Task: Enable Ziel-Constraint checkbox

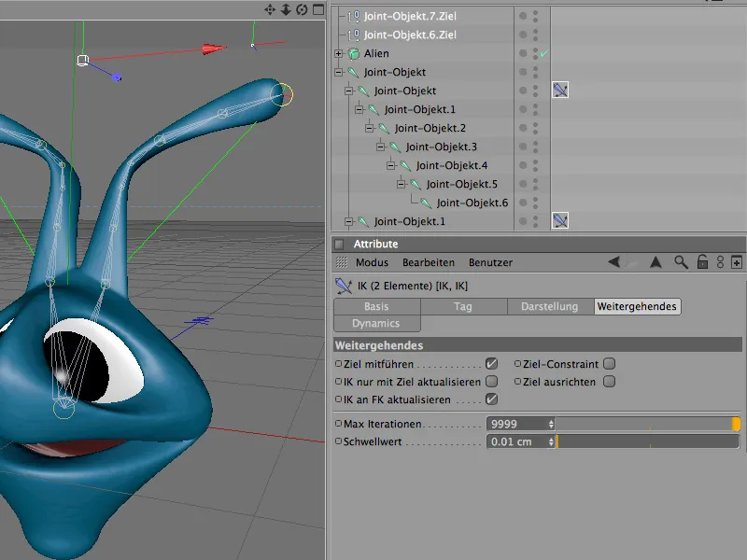Action: pyautogui.click(x=609, y=364)
